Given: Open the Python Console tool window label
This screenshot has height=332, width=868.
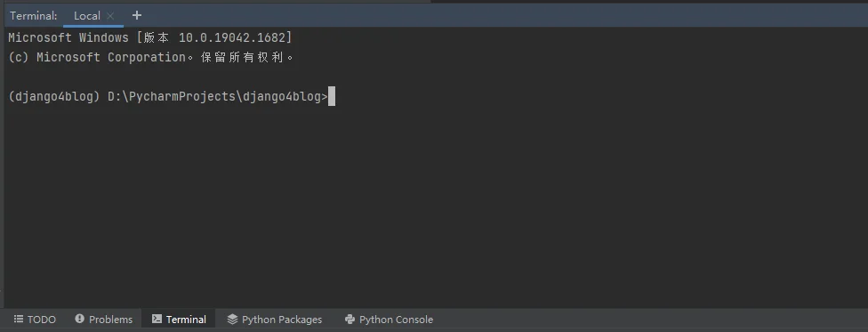Looking at the screenshot, I should coord(397,320).
